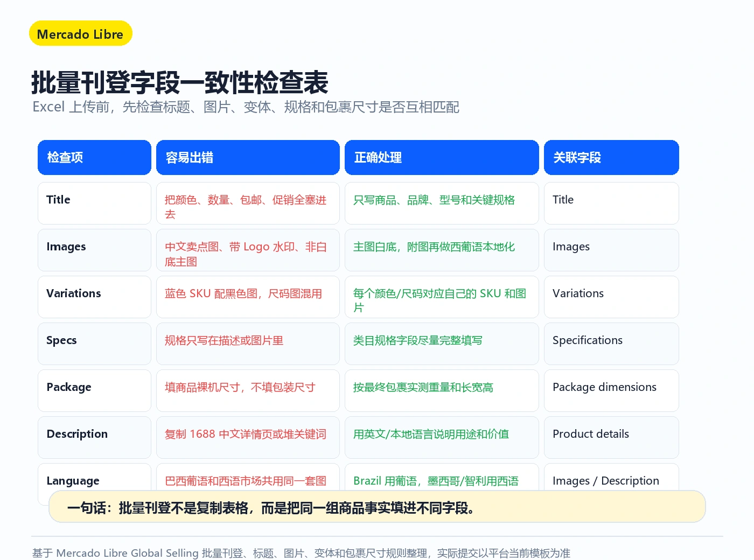Click the Images cell in 关联字段 column

coord(611,250)
